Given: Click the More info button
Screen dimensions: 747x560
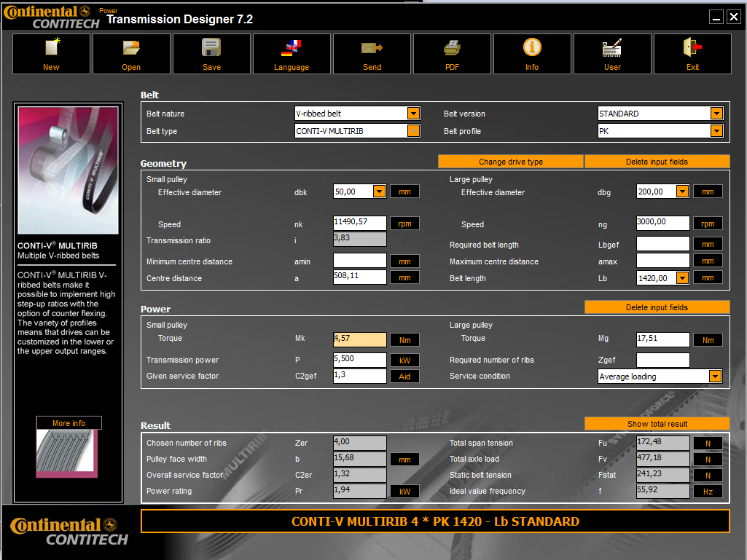Looking at the screenshot, I should (x=69, y=423).
